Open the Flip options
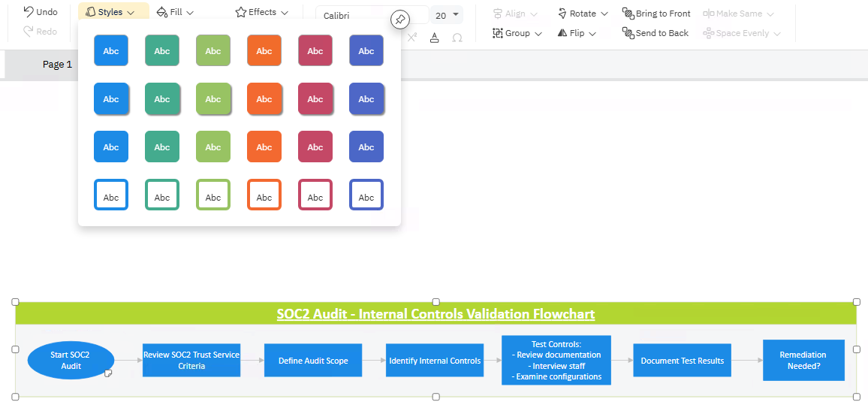The height and width of the screenshot is (414, 868). [x=577, y=33]
